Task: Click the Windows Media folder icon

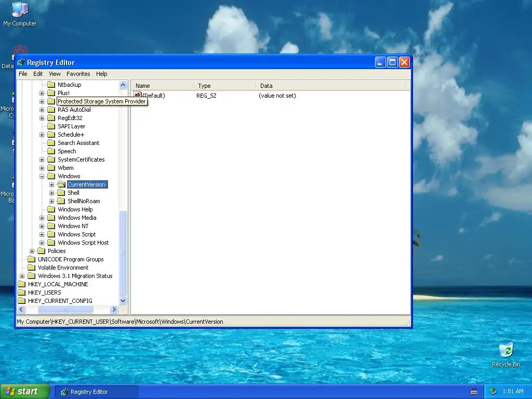Action: point(51,218)
